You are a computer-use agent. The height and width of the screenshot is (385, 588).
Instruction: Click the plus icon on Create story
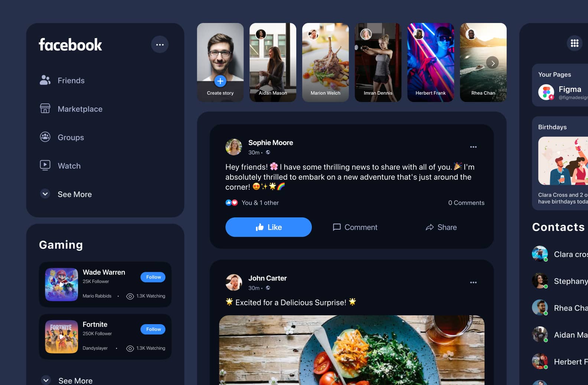pos(220,81)
